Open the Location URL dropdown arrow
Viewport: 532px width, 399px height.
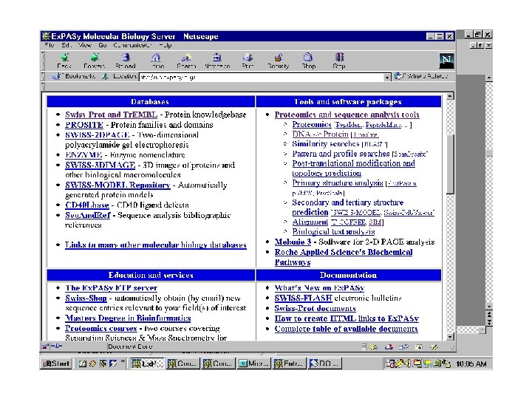387,78
